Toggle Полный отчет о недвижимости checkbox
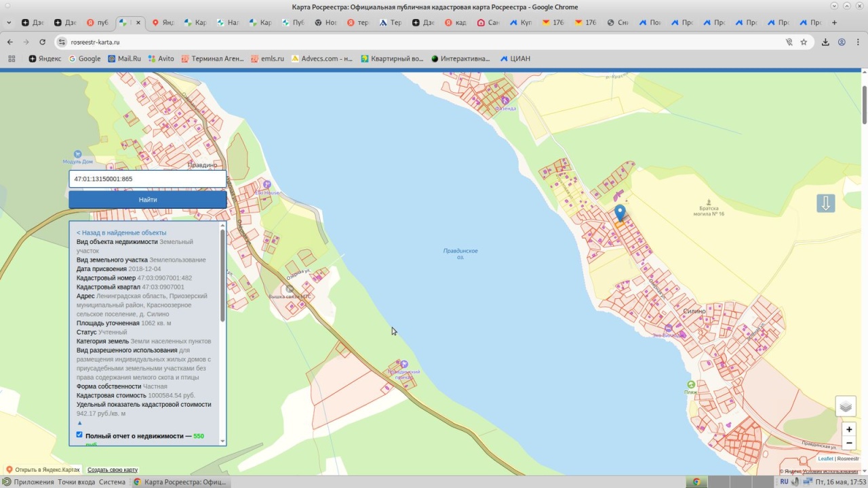Screen dimensions: 868x488 click(x=79, y=435)
